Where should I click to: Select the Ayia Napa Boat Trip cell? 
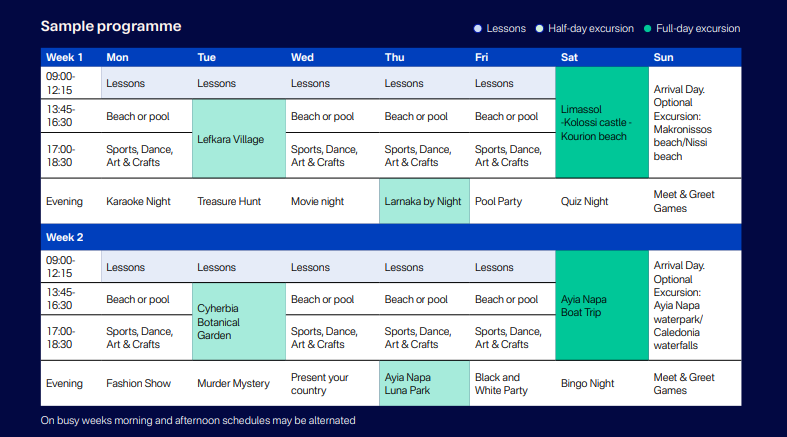601,305
